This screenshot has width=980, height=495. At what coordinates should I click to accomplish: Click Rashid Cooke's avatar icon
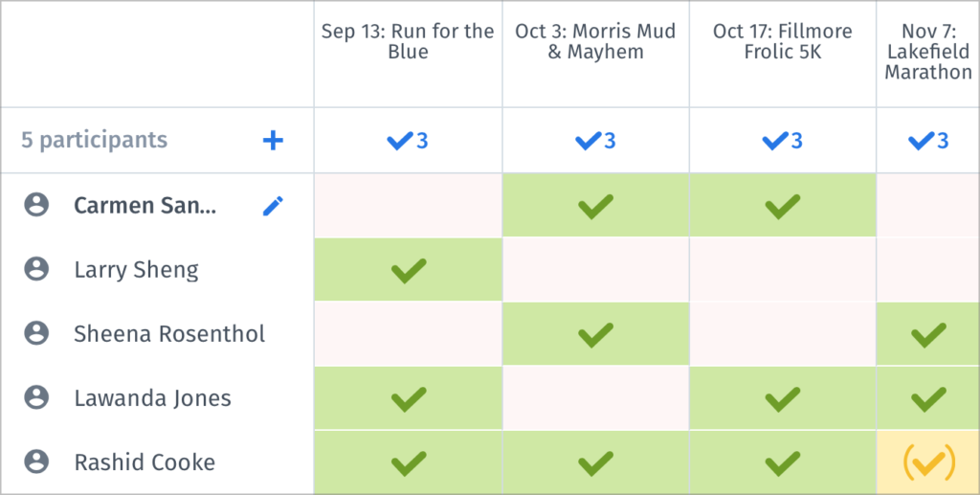(x=36, y=462)
